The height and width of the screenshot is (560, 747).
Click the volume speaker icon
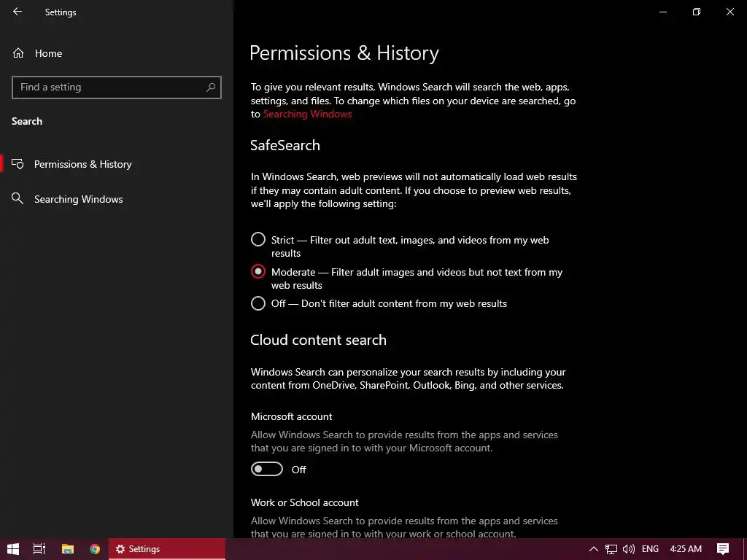[628, 549]
